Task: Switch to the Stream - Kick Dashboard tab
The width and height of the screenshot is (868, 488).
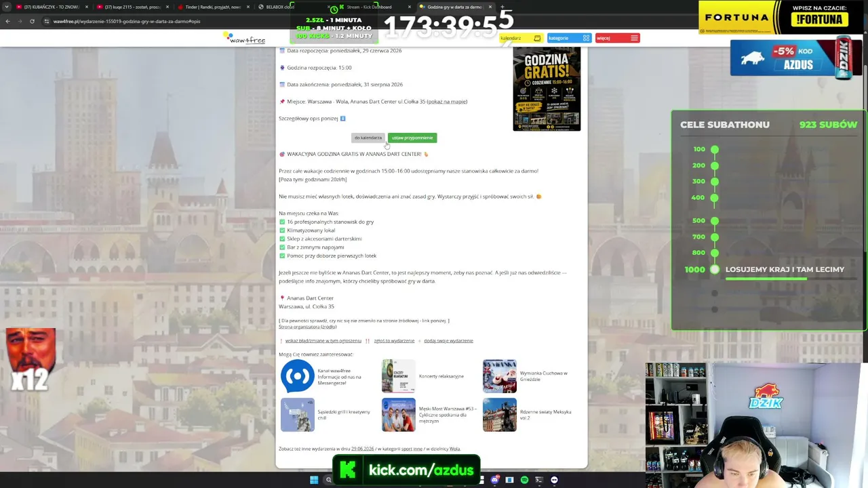Action: point(373,7)
